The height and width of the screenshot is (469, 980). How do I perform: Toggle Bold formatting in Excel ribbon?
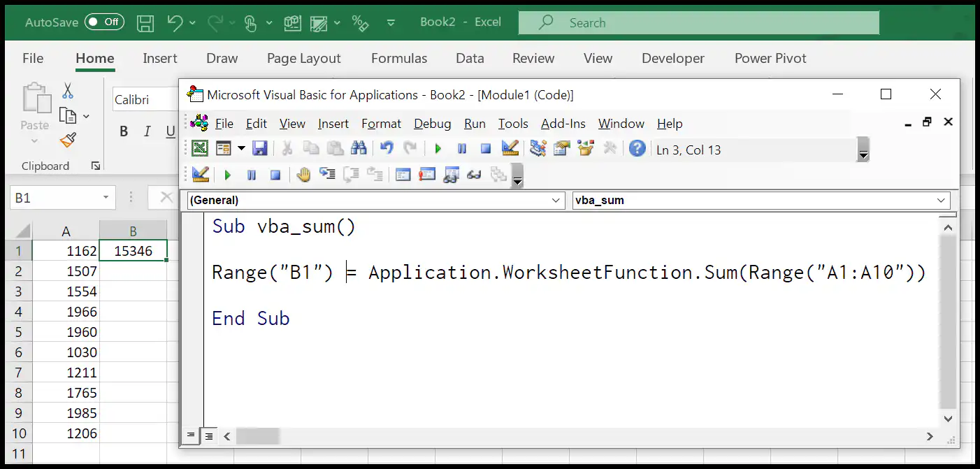click(124, 131)
